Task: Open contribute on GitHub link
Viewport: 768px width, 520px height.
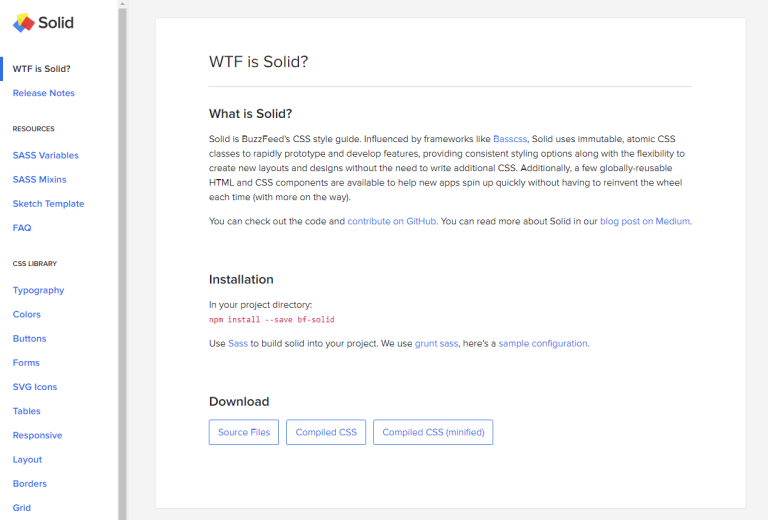Action: [x=392, y=221]
